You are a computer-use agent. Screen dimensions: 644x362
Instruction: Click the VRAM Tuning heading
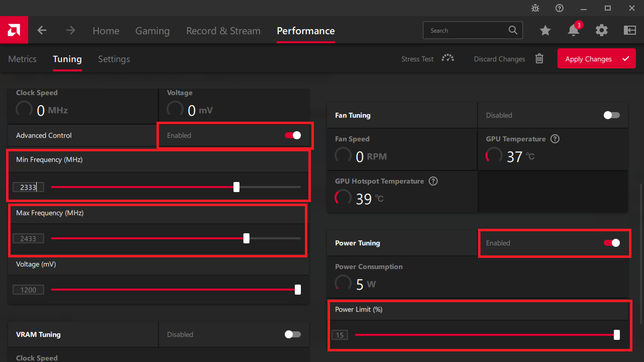pos(38,334)
